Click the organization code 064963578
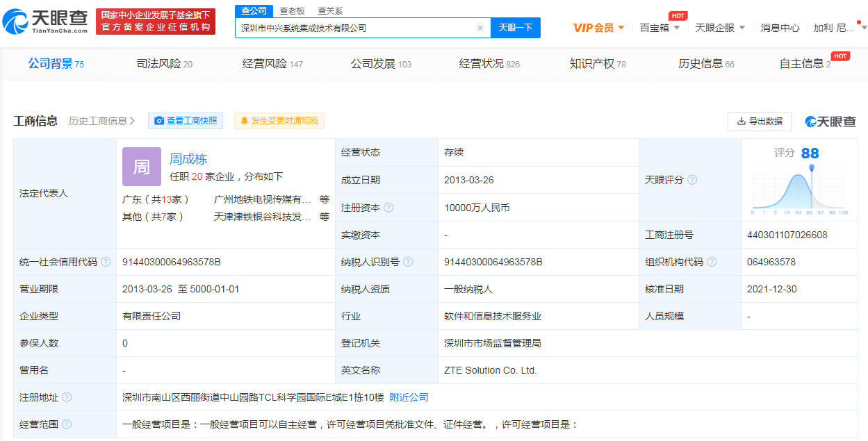This screenshot has height=441, width=868. 771,262
